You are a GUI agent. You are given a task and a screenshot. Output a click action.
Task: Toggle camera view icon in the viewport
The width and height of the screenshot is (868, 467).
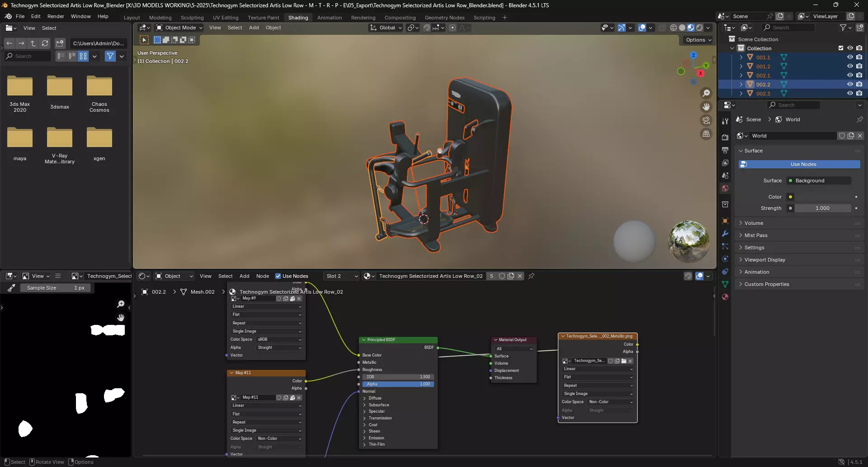pyautogui.click(x=706, y=120)
